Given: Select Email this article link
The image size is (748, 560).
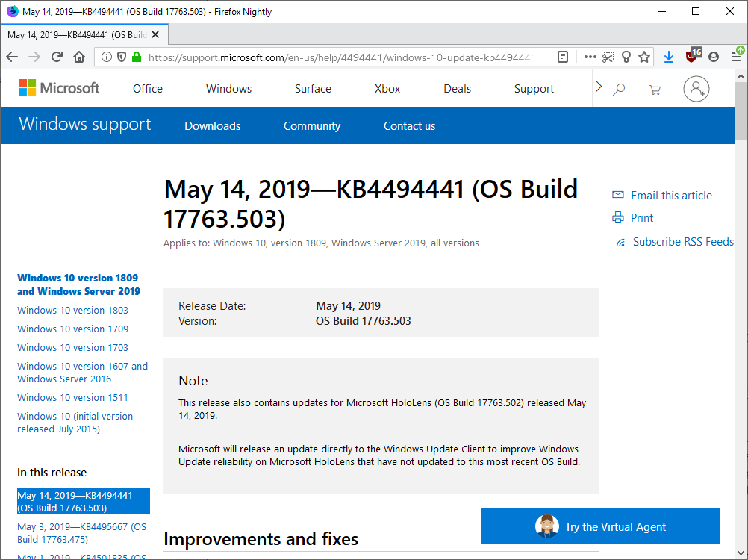Looking at the screenshot, I should (671, 195).
